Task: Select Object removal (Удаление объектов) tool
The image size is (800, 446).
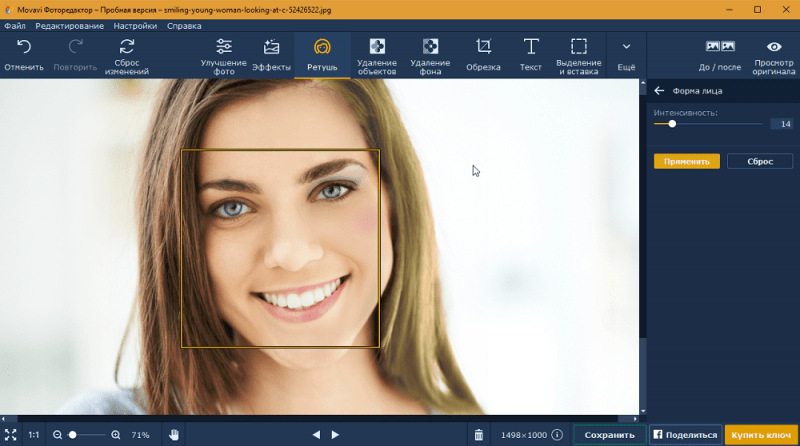Action: pyautogui.click(x=377, y=47)
